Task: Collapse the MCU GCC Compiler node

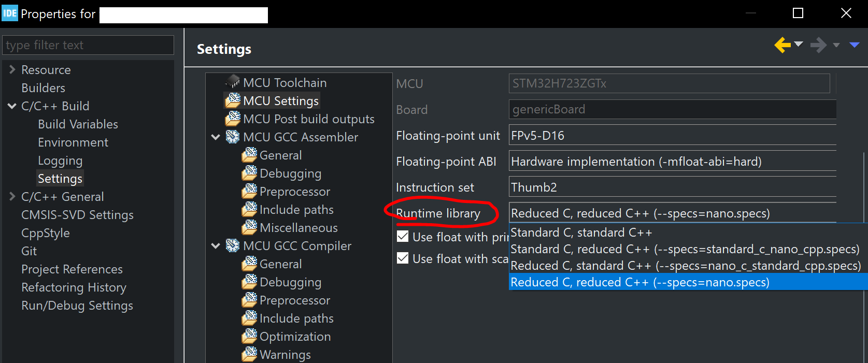Action: tap(216, 245)
